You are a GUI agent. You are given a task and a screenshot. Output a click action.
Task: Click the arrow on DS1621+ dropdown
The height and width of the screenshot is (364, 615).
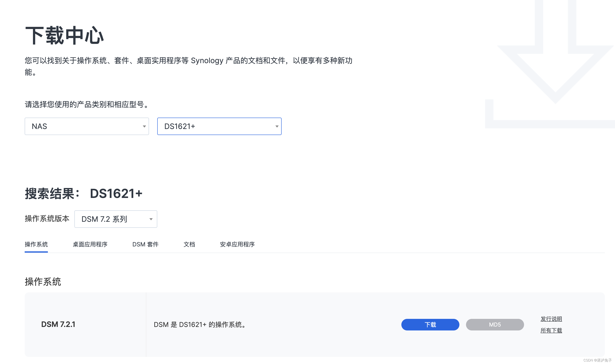tap(277, 127)
